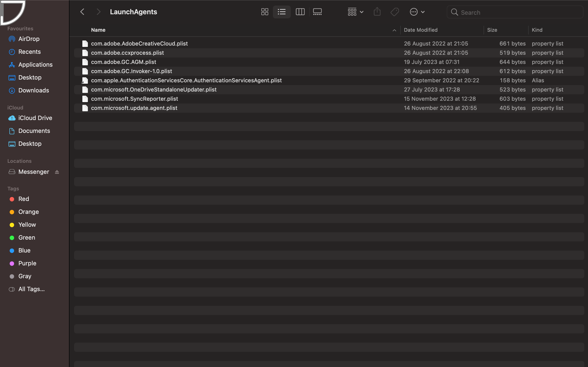Open the Action ellipsis menu

coord(417,12)
